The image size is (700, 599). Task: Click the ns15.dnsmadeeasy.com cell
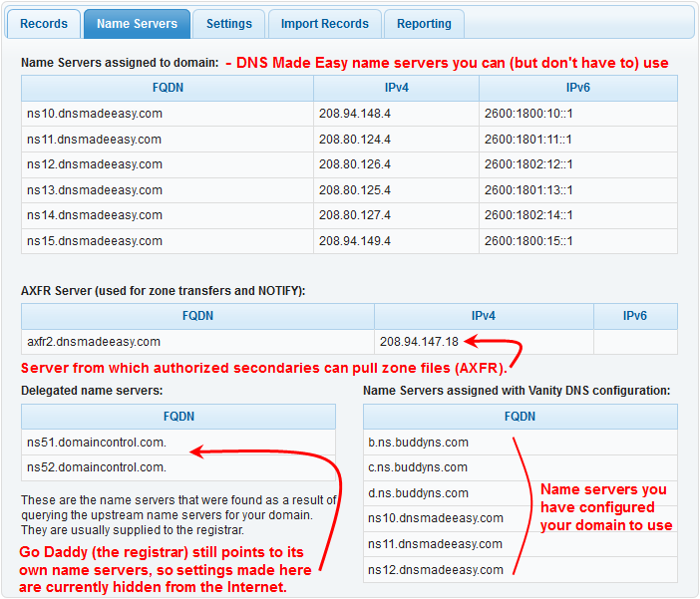[168, 241]
